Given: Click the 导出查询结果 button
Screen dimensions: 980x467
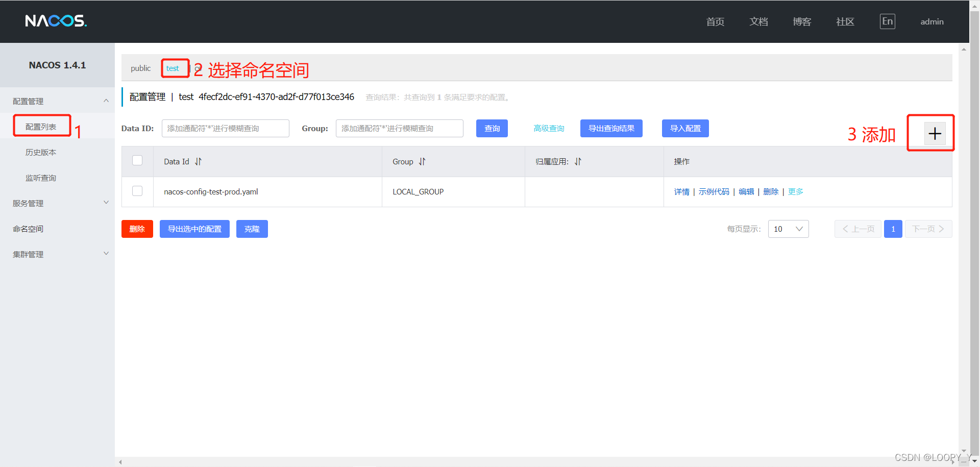Looking at the screenshot, I should (611, 129).
